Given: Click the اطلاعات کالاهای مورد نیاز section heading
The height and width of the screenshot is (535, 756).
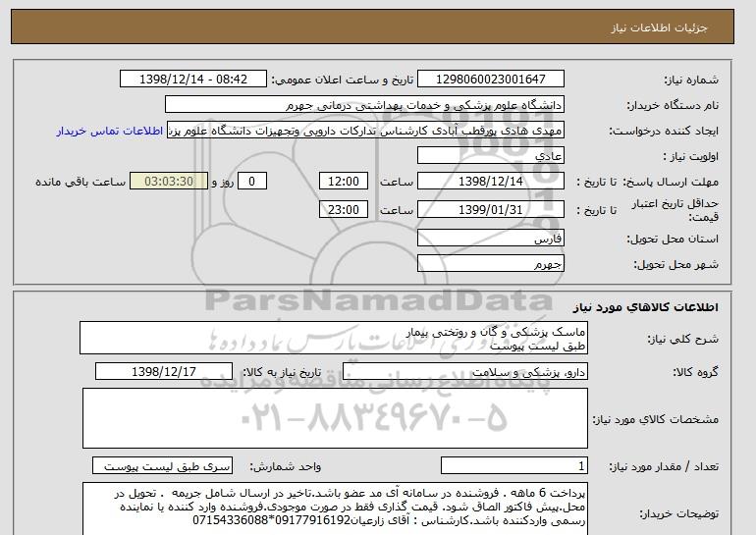Looking at the screenshot, I should coord(646,307).
